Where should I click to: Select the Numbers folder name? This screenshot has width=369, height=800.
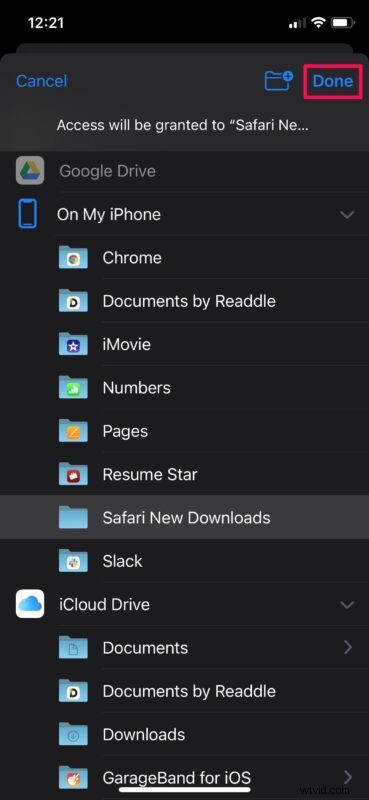click(137, 388)
